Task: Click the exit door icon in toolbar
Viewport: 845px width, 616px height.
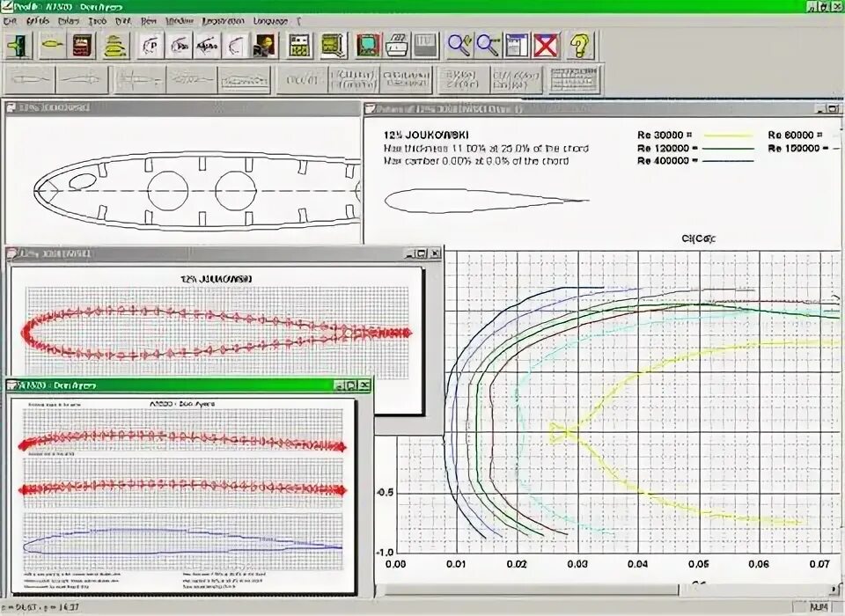Action: 18,45
